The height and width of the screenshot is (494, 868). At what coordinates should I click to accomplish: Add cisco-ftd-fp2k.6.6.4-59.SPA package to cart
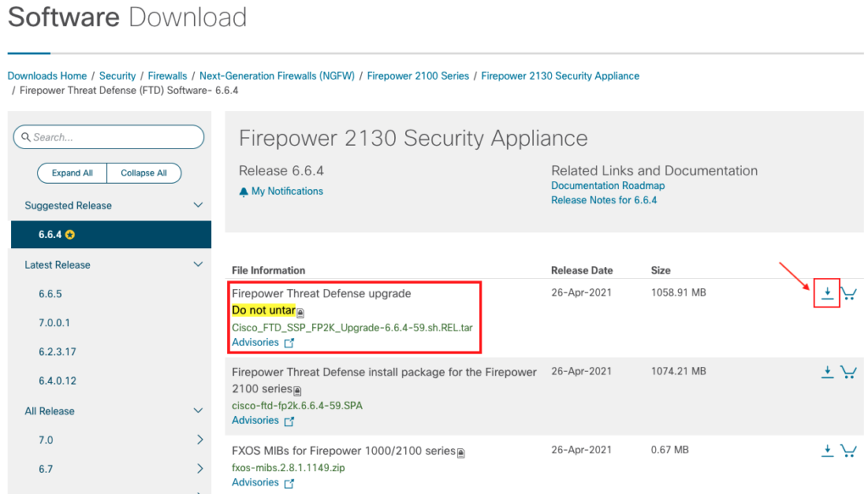click(849, 372)
